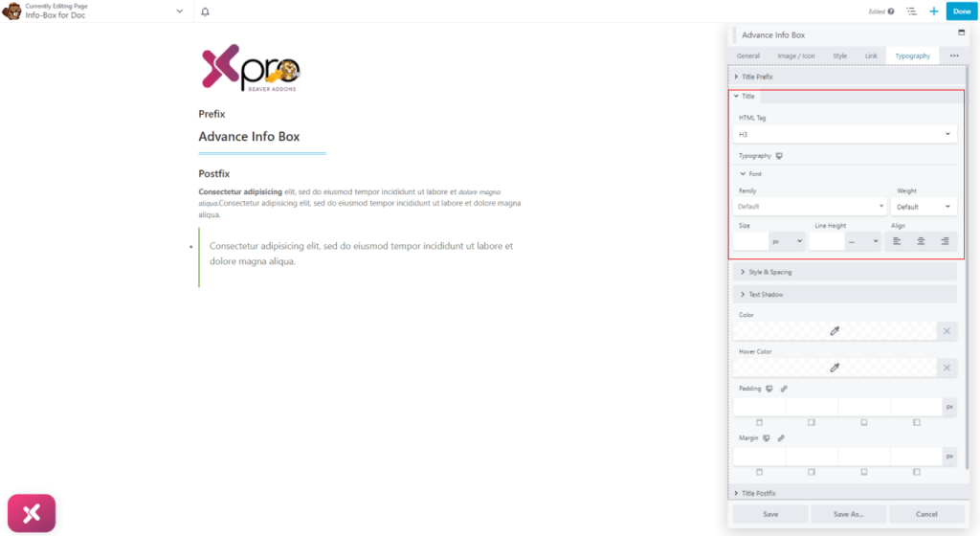Expand the Style & Spacing section

click(844, 272)
